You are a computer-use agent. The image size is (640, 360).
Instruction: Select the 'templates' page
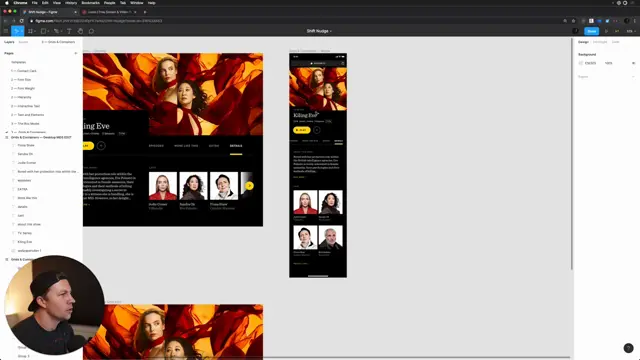[18, 62]
